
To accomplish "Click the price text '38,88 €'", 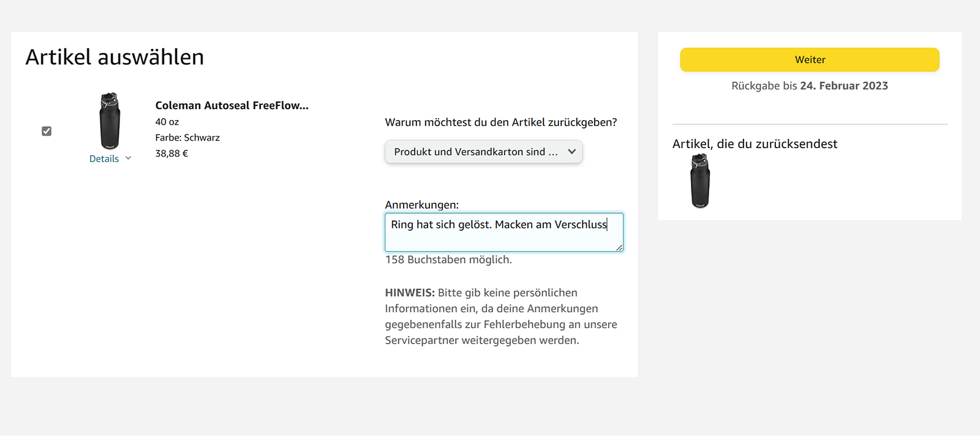I will [x=171, y=154].
